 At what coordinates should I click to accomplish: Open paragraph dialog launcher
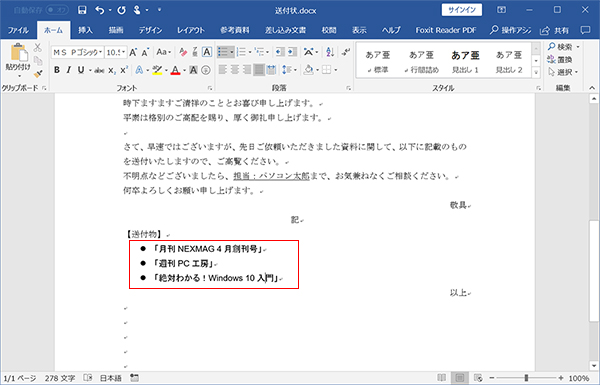point(348,88)
